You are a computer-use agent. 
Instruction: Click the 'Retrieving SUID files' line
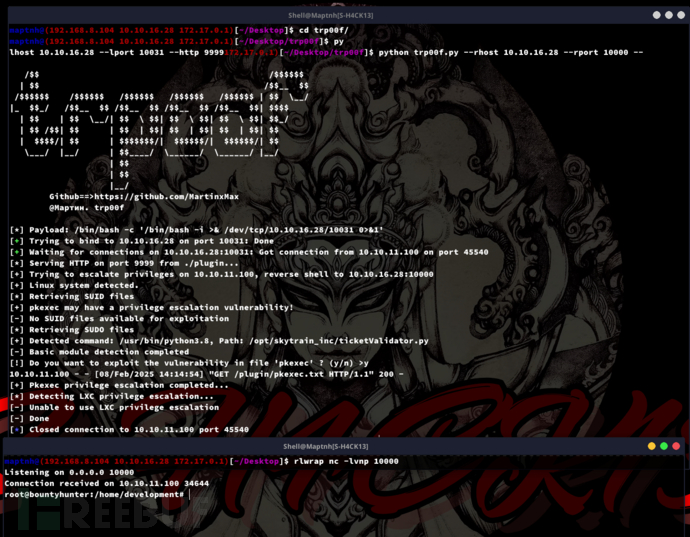(72, 296)
